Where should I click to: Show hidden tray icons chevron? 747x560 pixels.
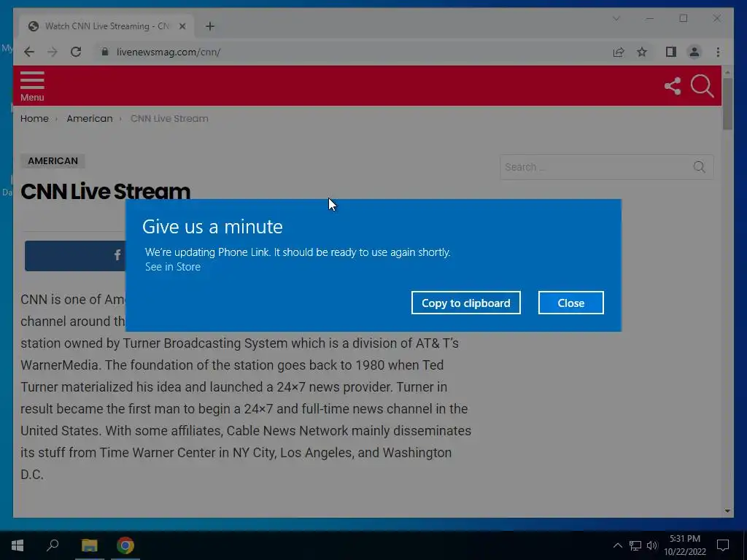[617, 545]
